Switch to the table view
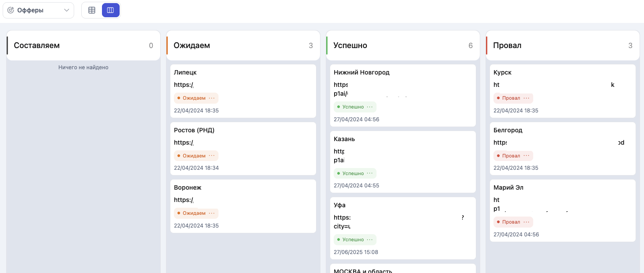 [x=92, y=10]
